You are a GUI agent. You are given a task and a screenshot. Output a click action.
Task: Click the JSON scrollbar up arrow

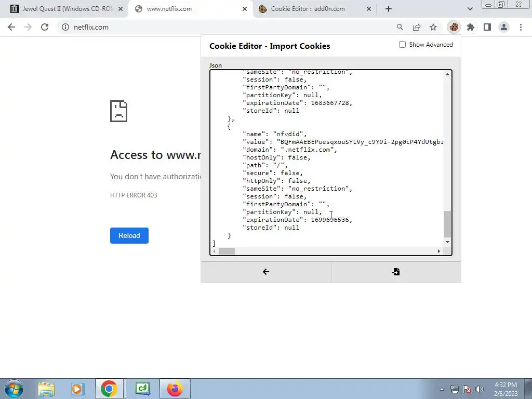click(447, 74)
